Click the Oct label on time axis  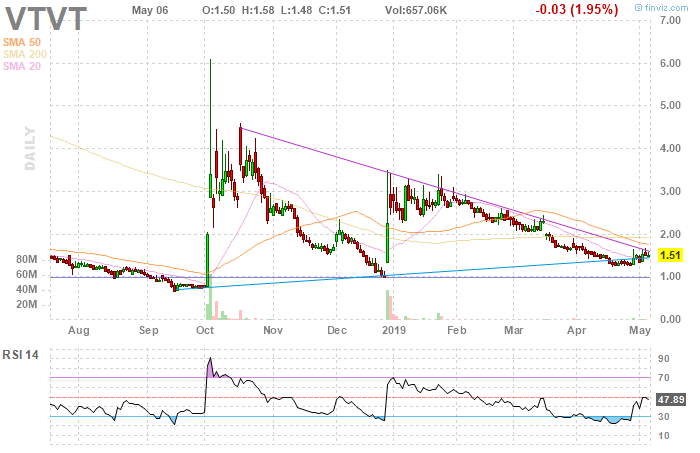pos(205,330)
